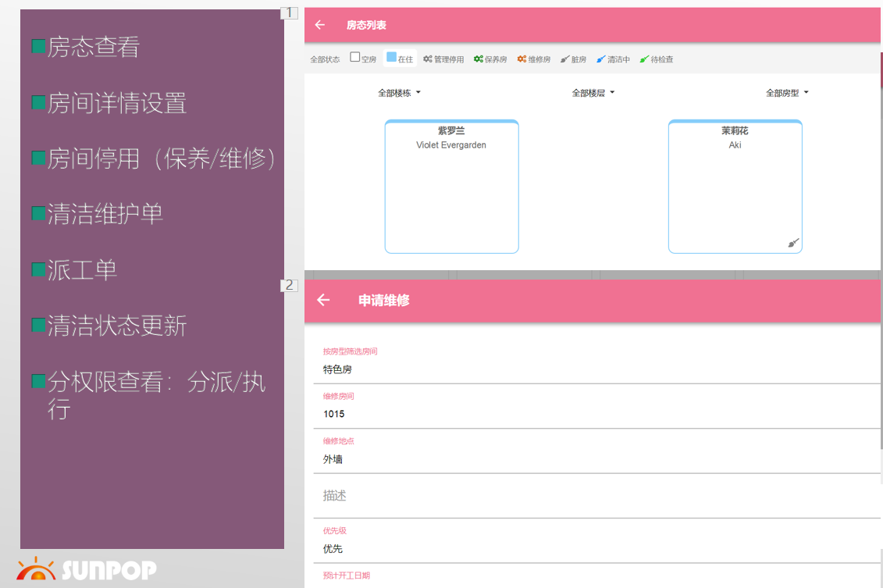Open the 紫罗兰 Violet Evergarden room card

(x=451, y=187)
